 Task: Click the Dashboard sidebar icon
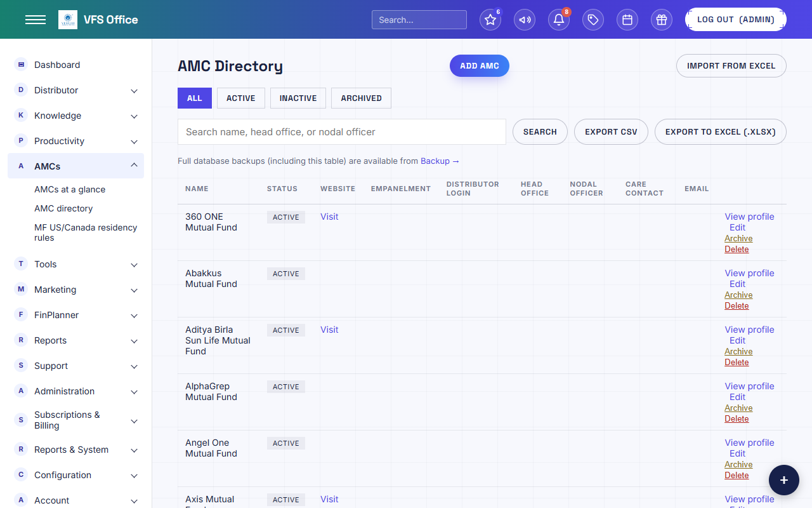[x=21, y=64]
